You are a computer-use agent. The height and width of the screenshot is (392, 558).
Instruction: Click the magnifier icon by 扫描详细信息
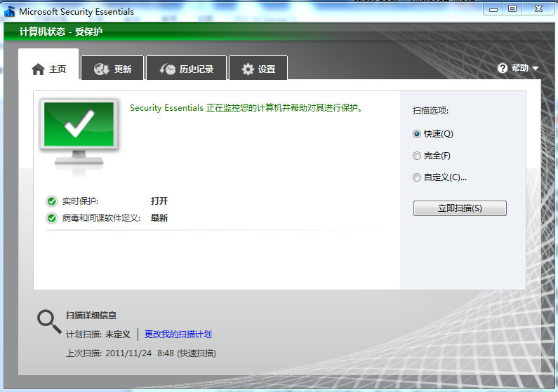(x=49, y=321)
